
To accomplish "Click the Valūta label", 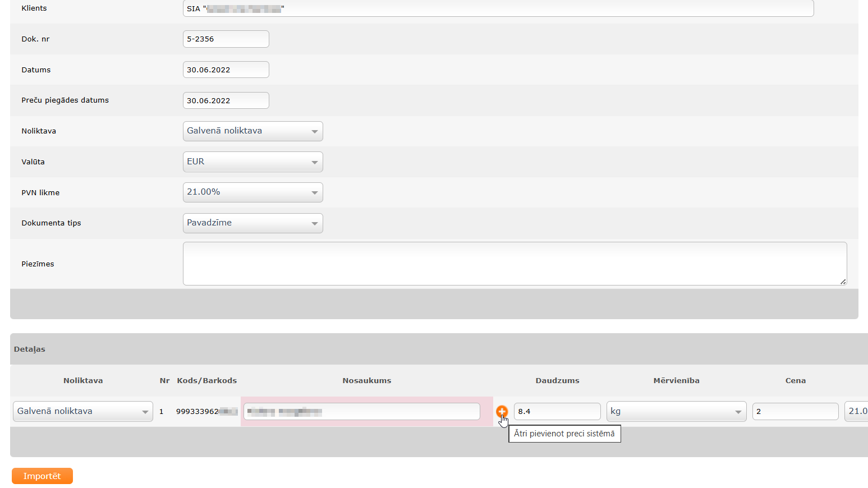I will 33,162.
